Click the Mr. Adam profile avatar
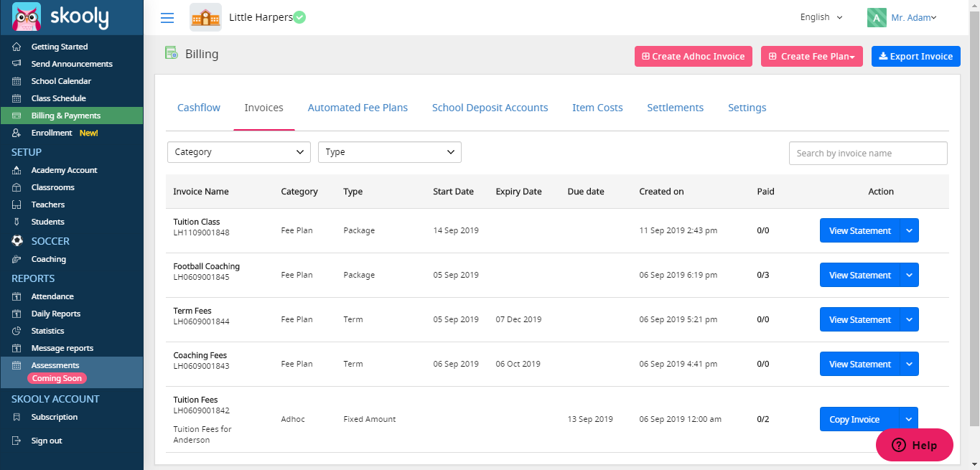Viewport: 980px width, 470px height. click(x=877, y=17)
